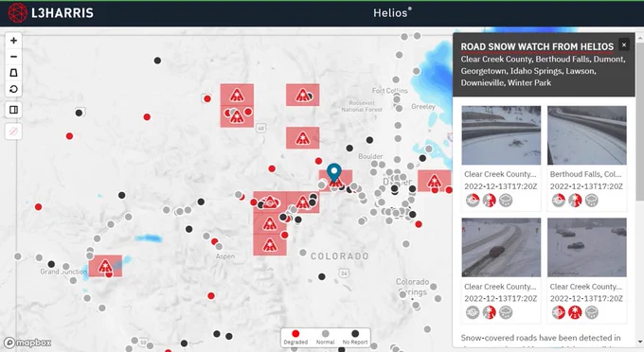Click 'Snow-covered roads have been detected in' text
Viewport: 644px width, 352px height.
point(541,338)
